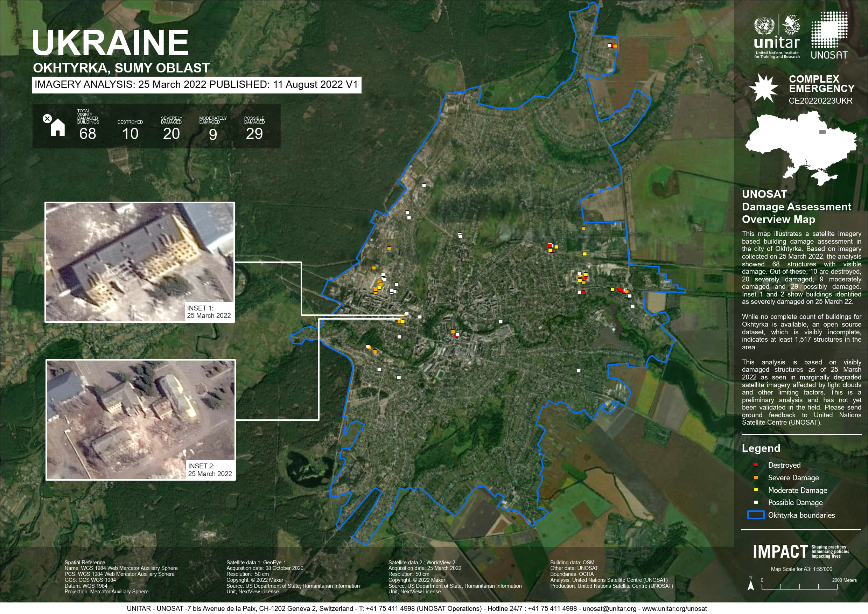This screenshot has height=614, width=868.
Task: Click the orange Severe Damage legend swatch
Action: [756, 477]
